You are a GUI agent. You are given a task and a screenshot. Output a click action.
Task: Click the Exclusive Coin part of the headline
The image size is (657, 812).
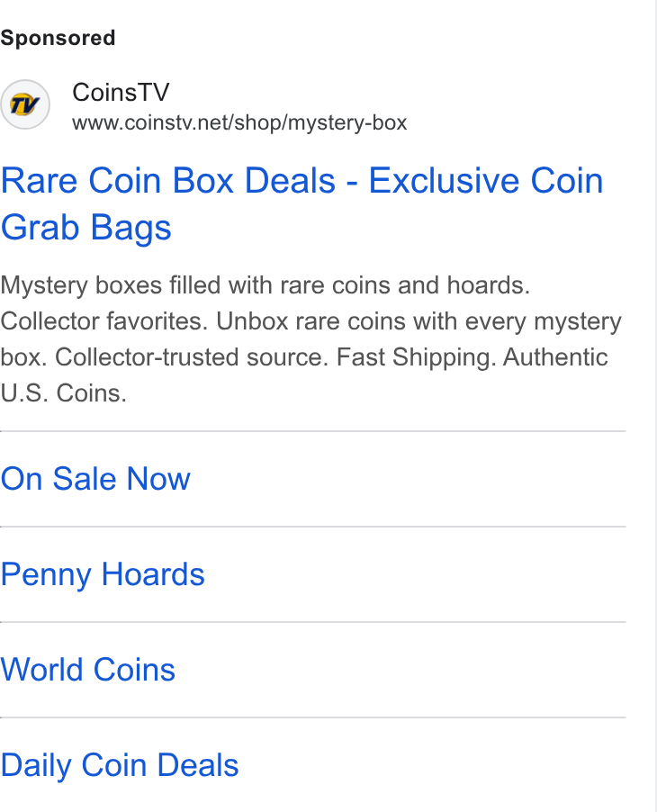pos(486,181)
